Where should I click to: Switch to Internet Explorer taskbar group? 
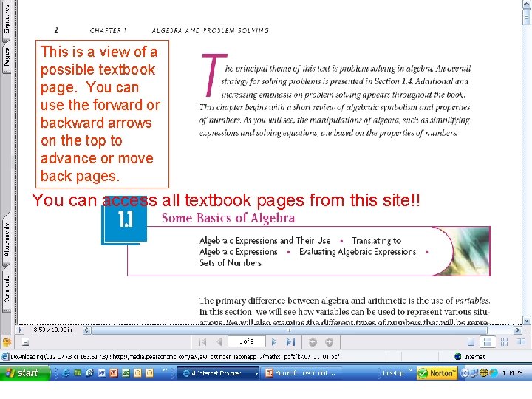coord(218,373)
